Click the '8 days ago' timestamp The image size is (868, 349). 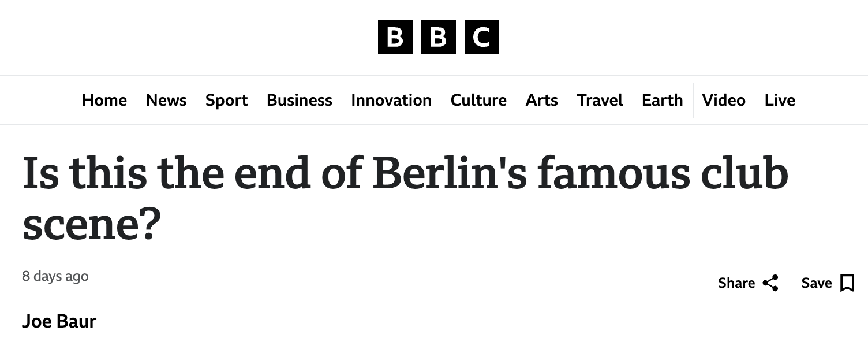tap(55, 276)
